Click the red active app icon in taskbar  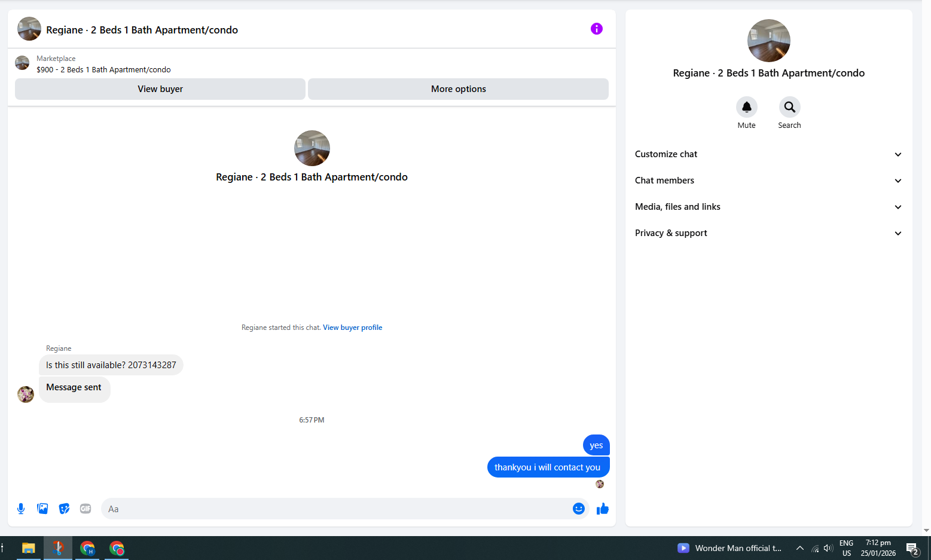tap(58, 548)
